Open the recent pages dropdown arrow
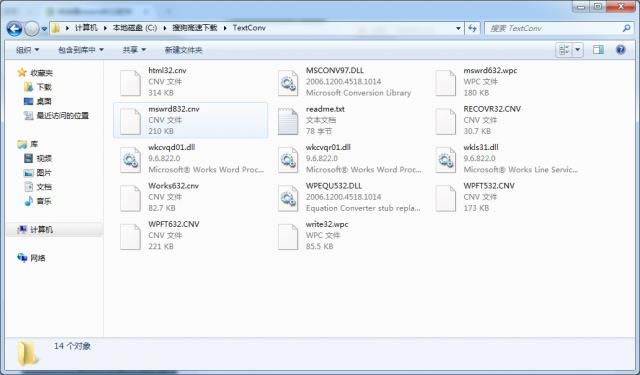 pos(44,29)
